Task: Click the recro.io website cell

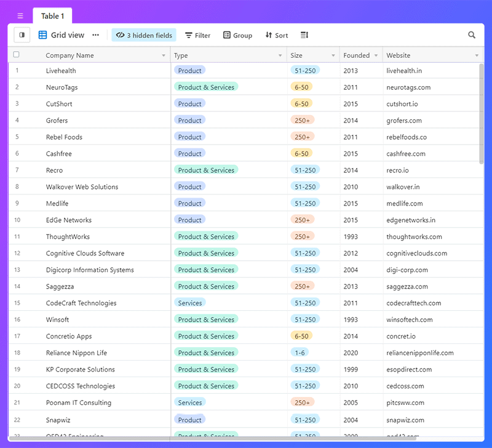Action: pos(433,170)
